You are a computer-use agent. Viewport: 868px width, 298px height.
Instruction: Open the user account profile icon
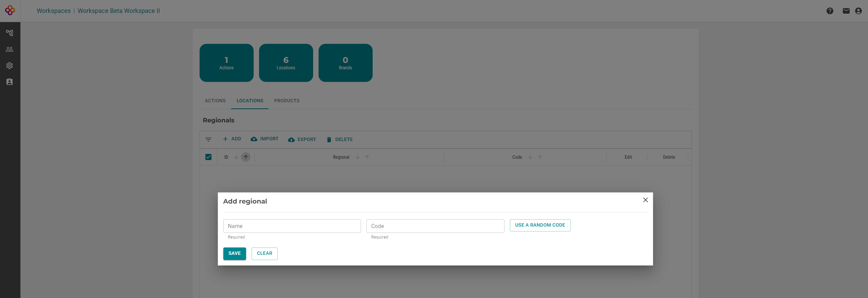(858, 11)
